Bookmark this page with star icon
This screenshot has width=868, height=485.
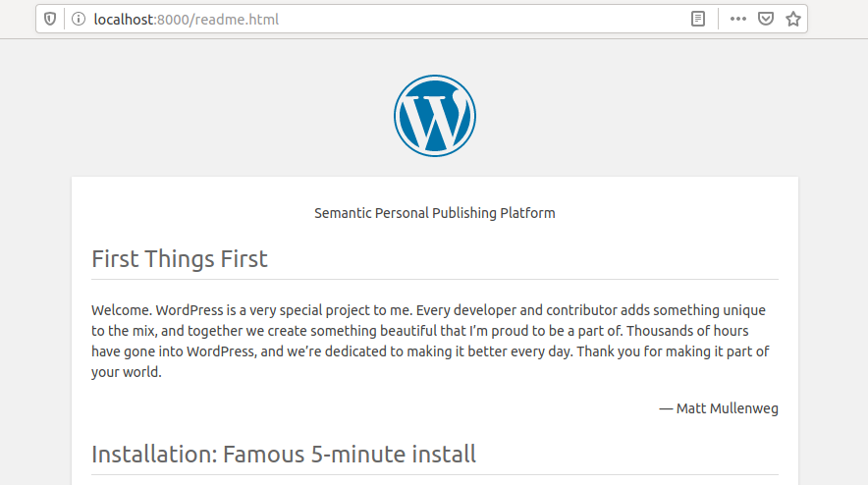tap(793, 19)
